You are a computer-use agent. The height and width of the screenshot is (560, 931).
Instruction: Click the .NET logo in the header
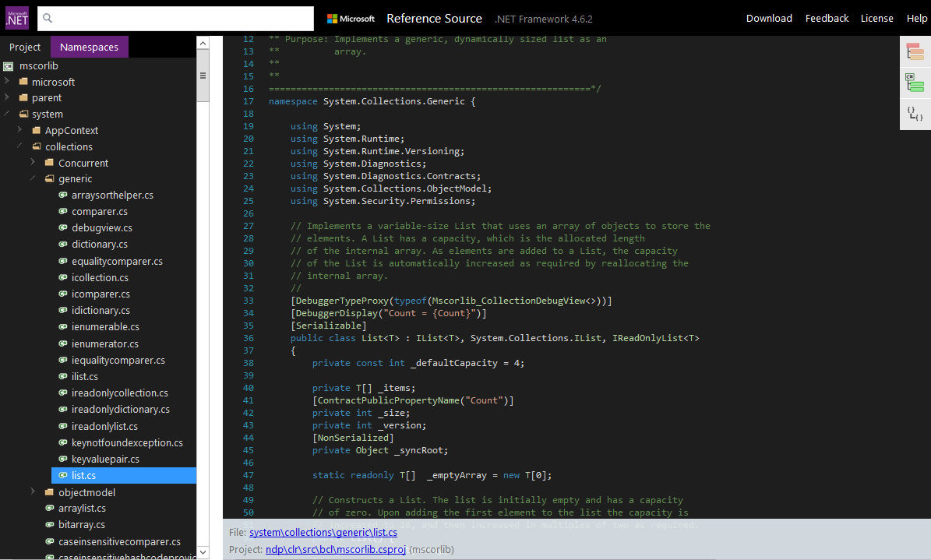click(x=16, y=18)
